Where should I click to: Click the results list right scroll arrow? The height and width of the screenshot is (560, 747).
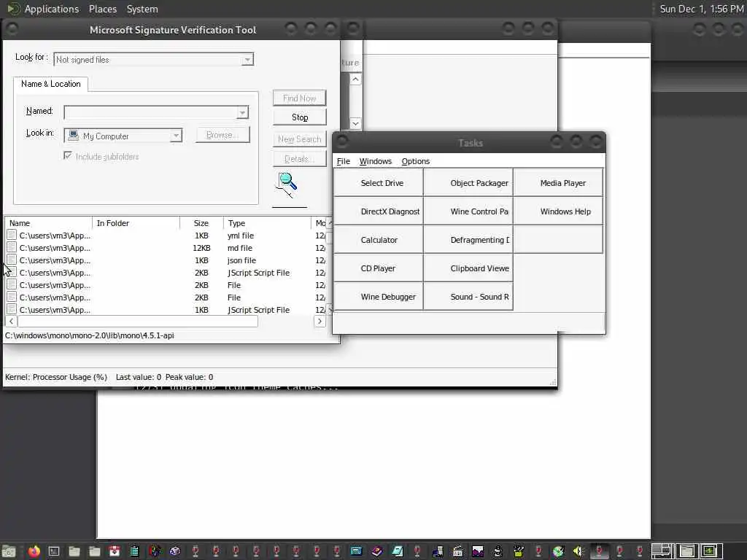320,322
